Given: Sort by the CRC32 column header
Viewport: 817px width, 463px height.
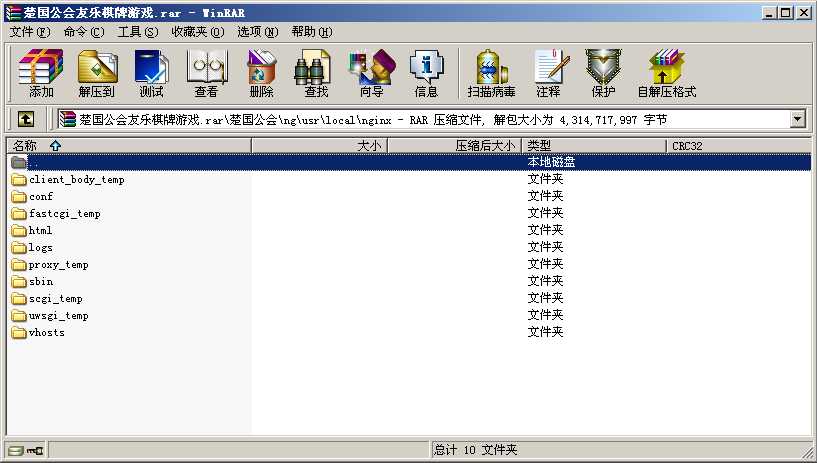Looking at the screenshot, I should click(x=739, y=146).
